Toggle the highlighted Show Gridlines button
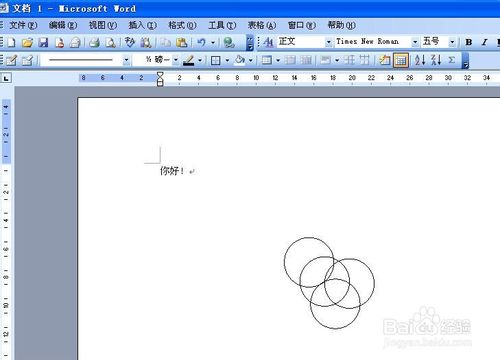This screenshot has width=500, height=360. [x=401, y=60]
